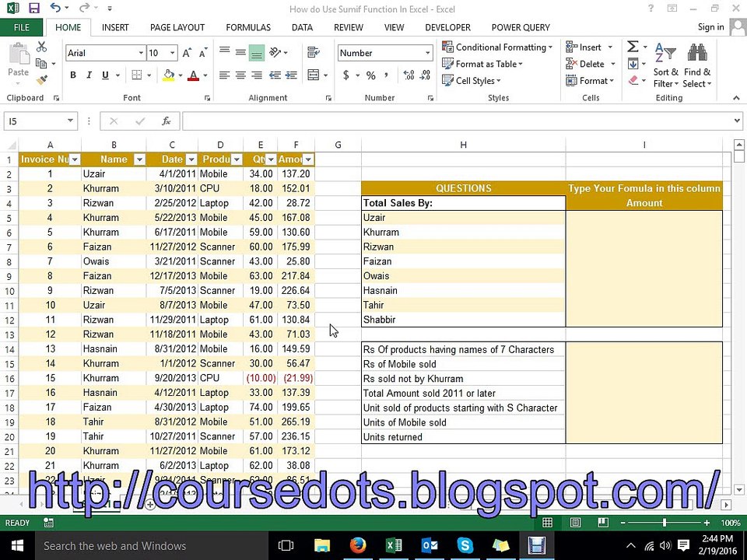Image resolution: width=747 pixels, height=560 pixels.
Task: Apply percent style format
Action: [371, 75]
